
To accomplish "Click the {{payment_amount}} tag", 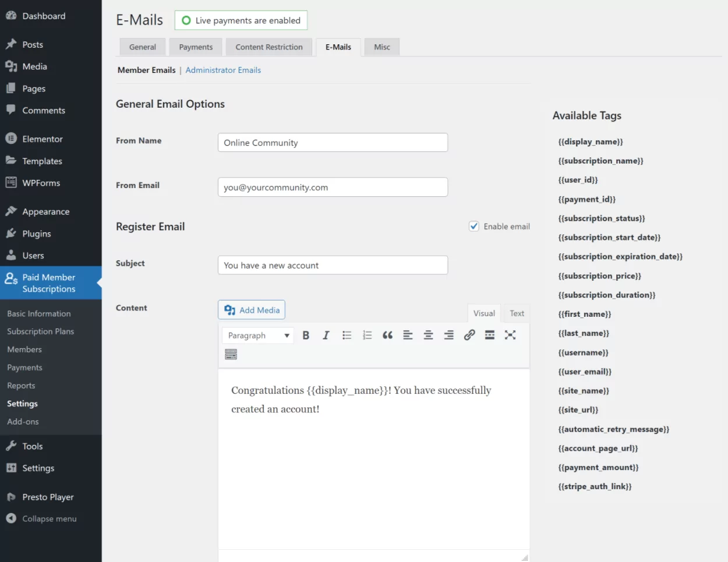I will pos(598,467).
